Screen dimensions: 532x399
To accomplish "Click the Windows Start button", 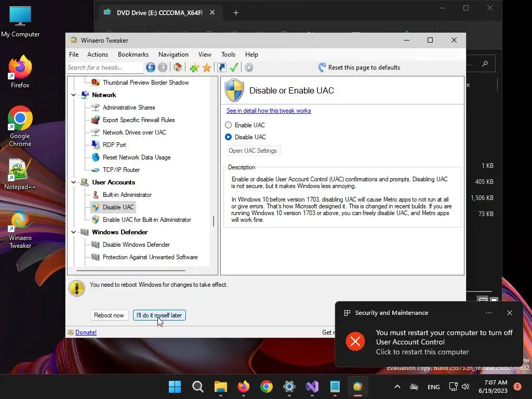I will 175,387.
